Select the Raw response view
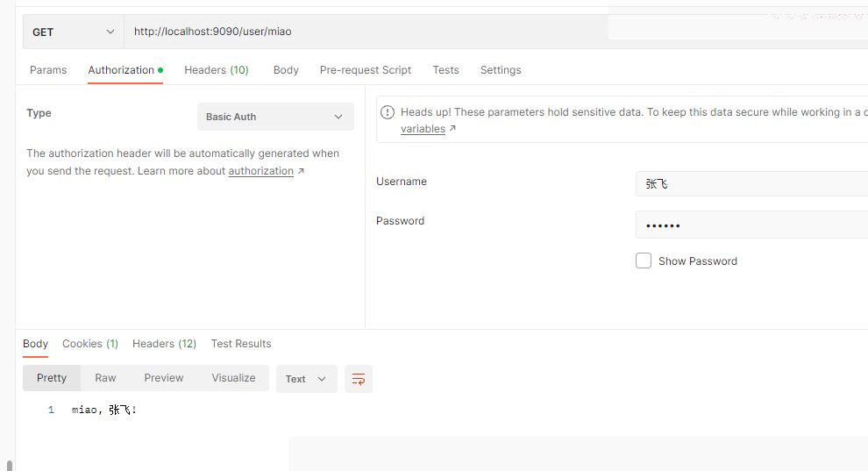This screenshot has height=471, width=868. pyautogui.click(x=105, y=378)
